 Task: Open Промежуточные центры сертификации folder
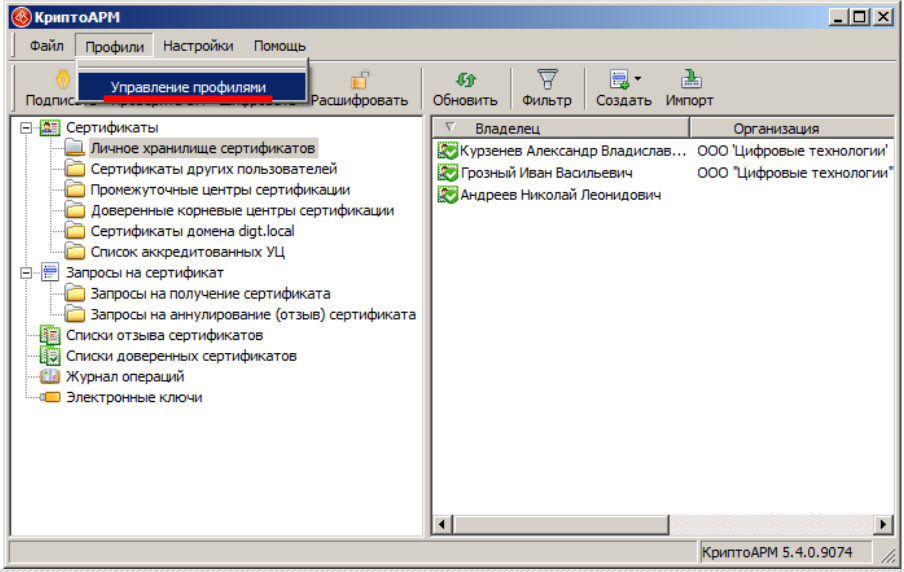tap(220, 190)
